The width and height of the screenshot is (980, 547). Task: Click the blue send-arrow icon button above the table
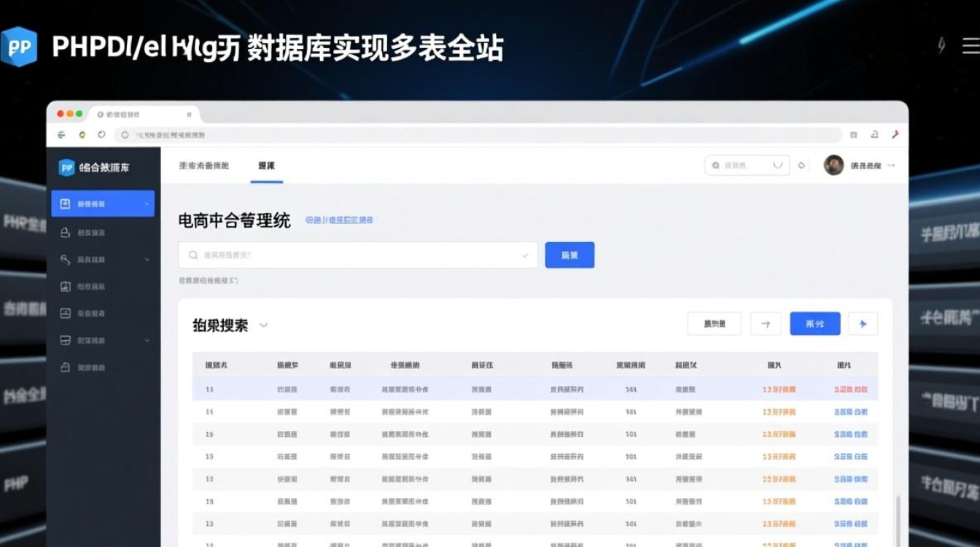863,323
